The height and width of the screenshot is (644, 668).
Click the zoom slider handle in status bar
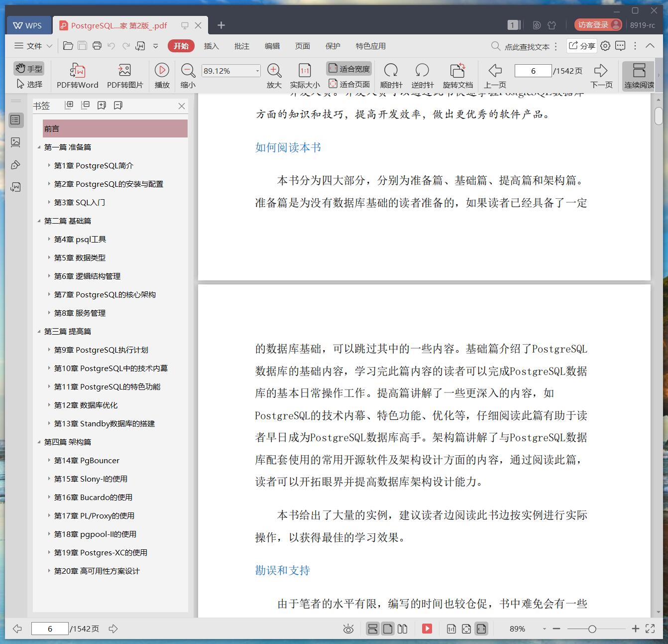tap(592, 629)
